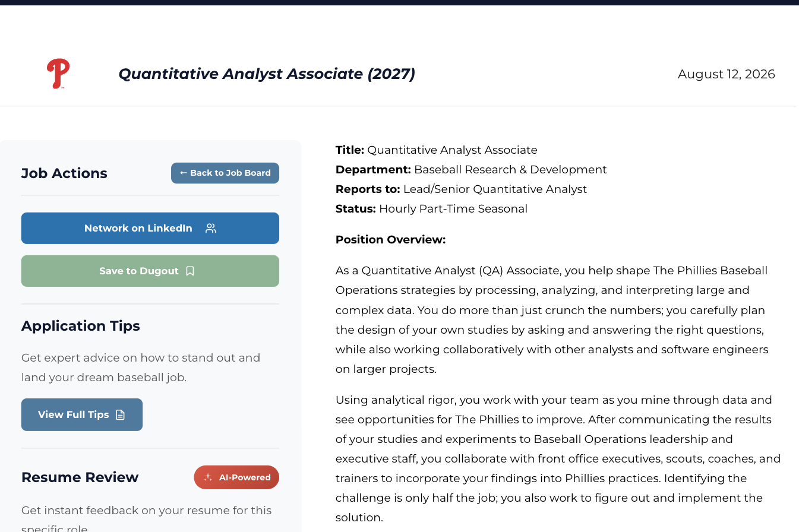This screenshot has width=799, height=532.
Task: Click the Position Overview: heading
Action: point(390,239)
